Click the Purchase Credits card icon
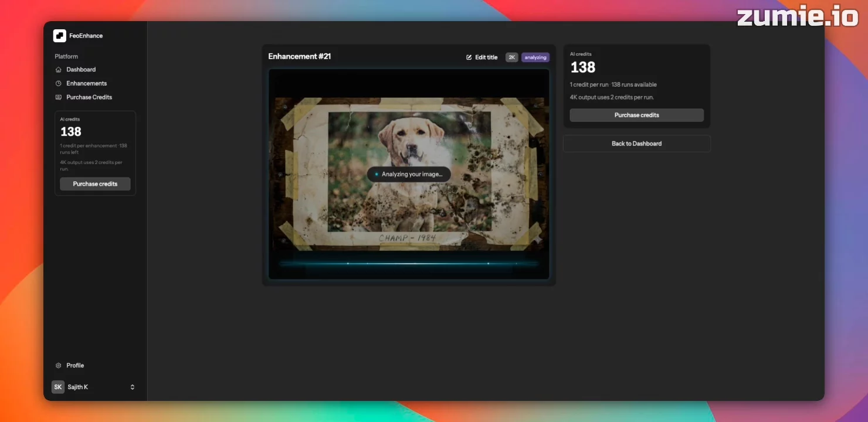The height and width of the screenshot is (422, 868). point(58,97)
